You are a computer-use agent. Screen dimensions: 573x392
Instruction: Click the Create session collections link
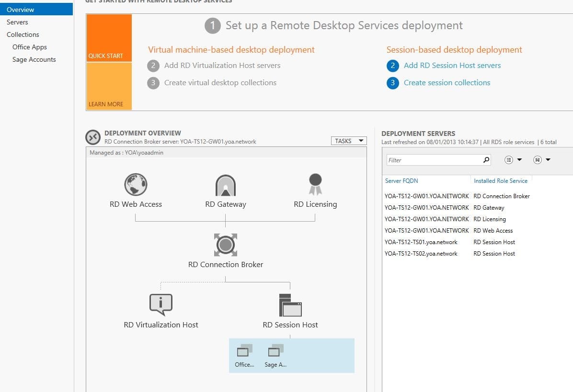pyautogui.click(x=447, y=82)
